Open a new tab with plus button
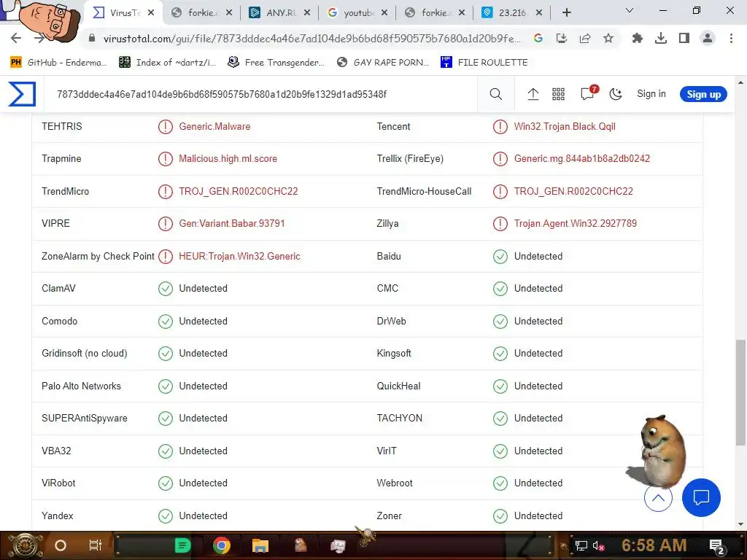The image size is (747, 560). [566, 12]
